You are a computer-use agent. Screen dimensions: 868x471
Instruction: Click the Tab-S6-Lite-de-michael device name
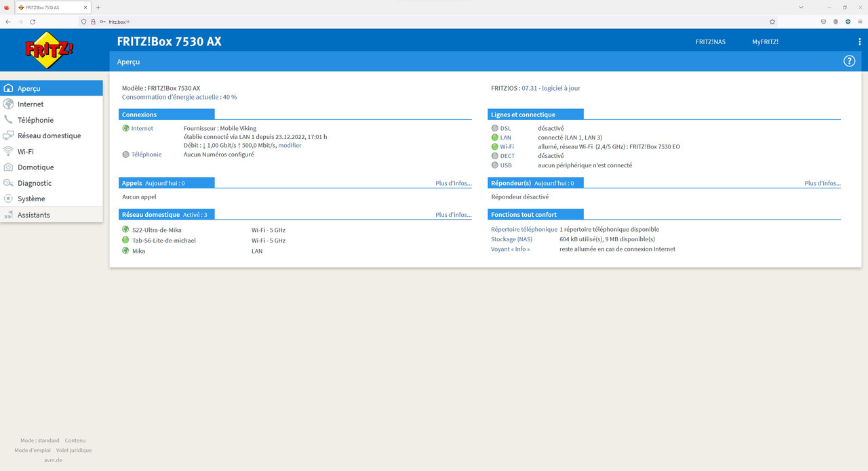pos(164,240)
